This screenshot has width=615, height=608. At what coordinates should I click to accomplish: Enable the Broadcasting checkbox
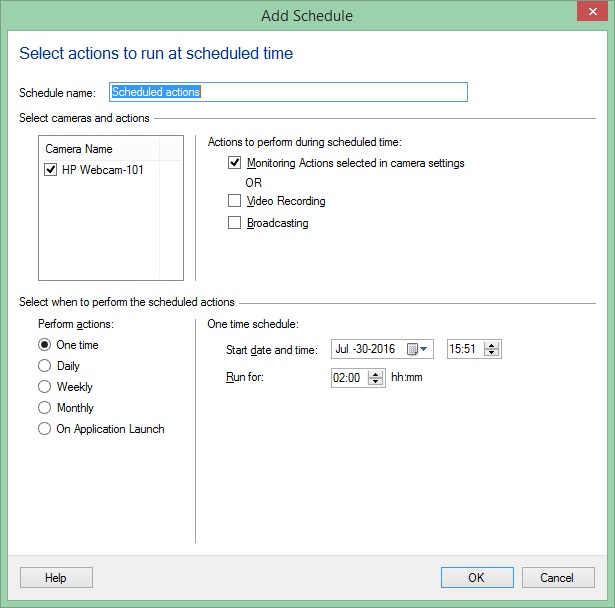pyautogui.click(x=235, y=223)
